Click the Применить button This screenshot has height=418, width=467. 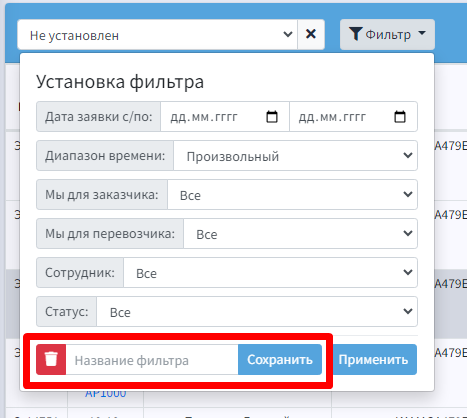[373, 359]
